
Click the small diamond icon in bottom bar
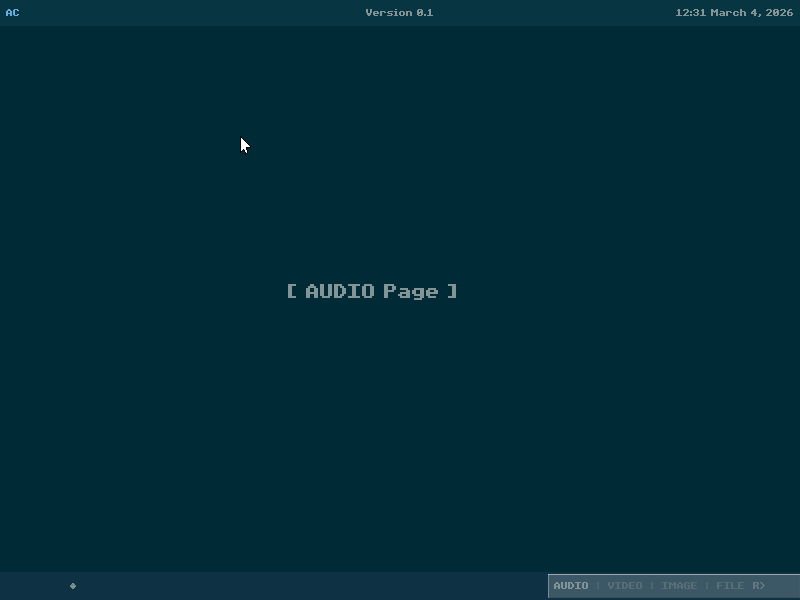click(73, 586)
